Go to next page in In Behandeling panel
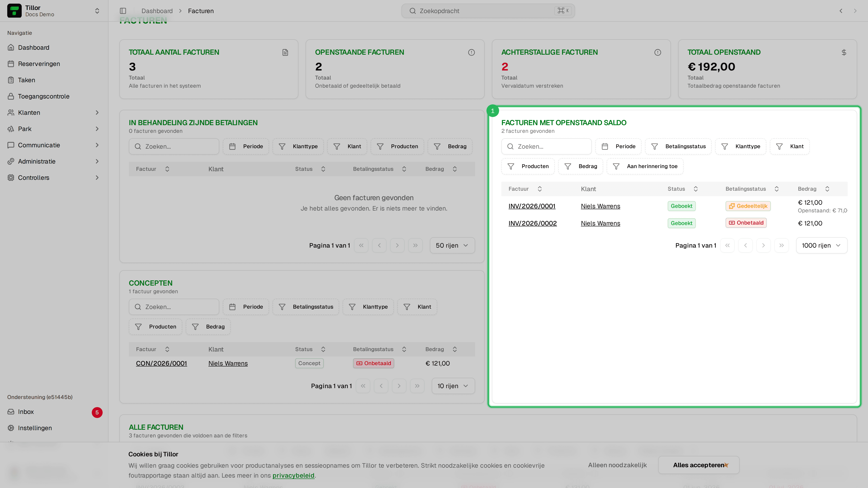Screen dimensions: 868x488 click(397, 246)
